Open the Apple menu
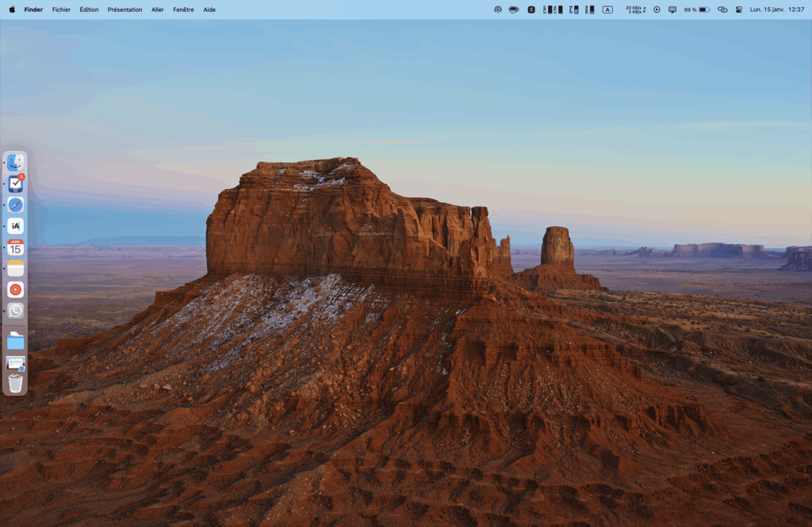The height and width of the screenshot is (527, 812). point(11,10)
